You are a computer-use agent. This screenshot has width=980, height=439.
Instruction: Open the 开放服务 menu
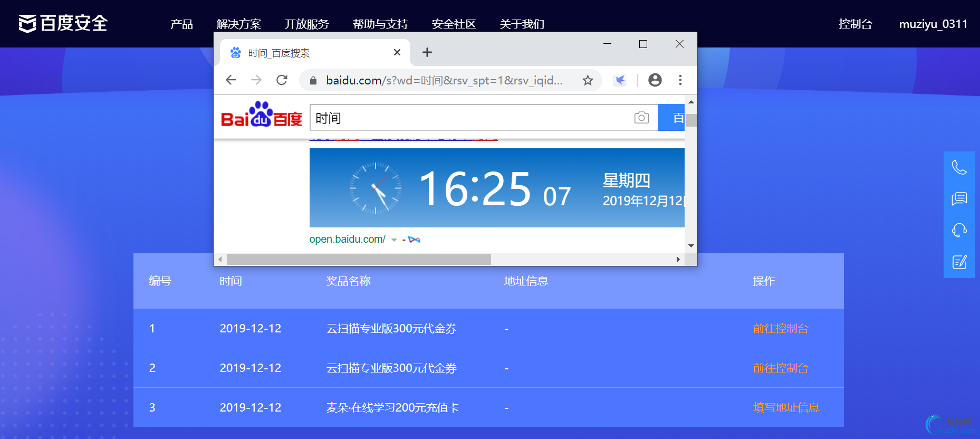pyautogui.click(x=307, y=24)
